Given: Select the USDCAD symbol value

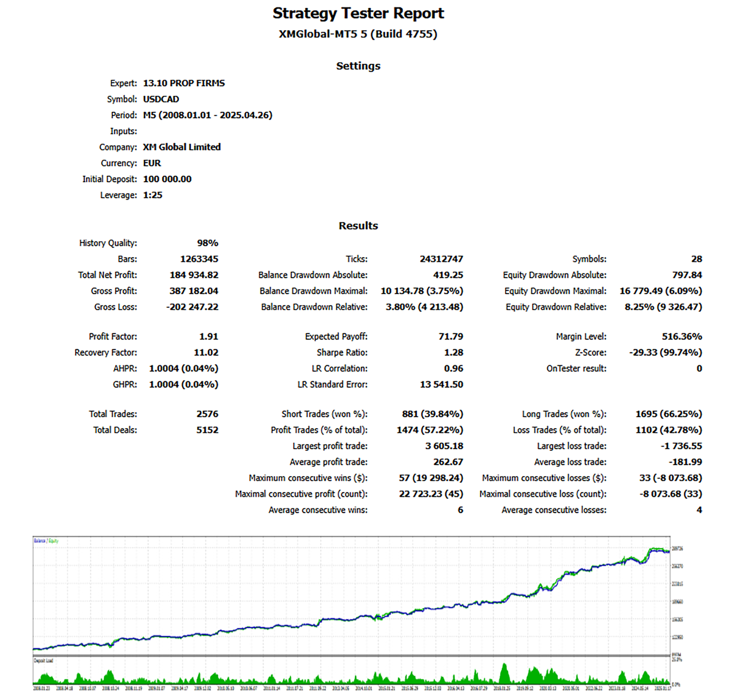Looking at the screenshot, I should (161, 99).
